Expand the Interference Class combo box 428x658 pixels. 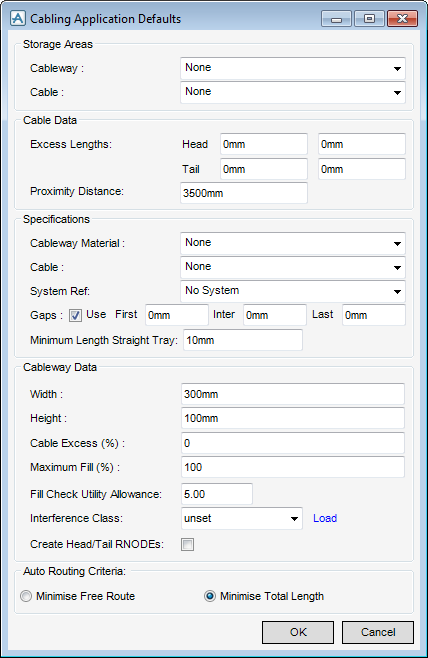(242, 518)
